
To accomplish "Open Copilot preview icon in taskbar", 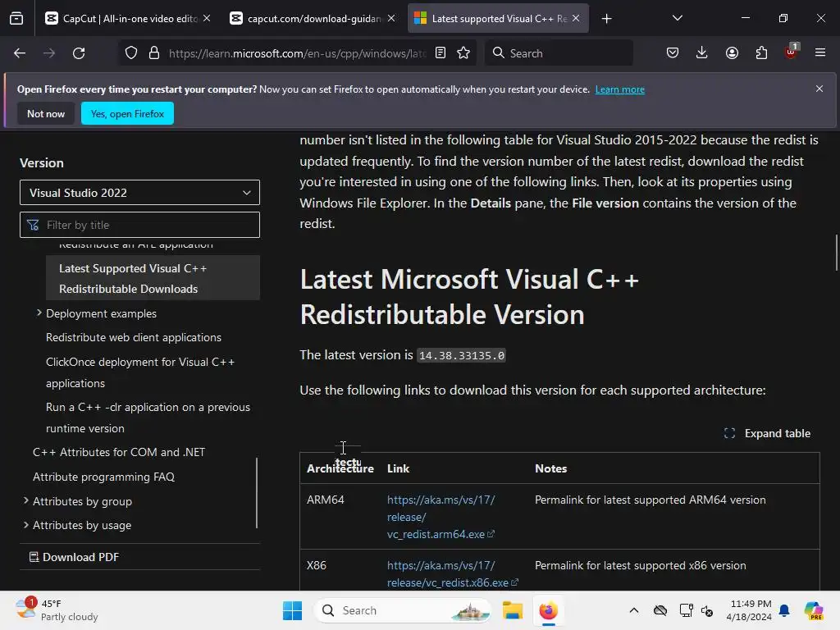I will 813,610.
